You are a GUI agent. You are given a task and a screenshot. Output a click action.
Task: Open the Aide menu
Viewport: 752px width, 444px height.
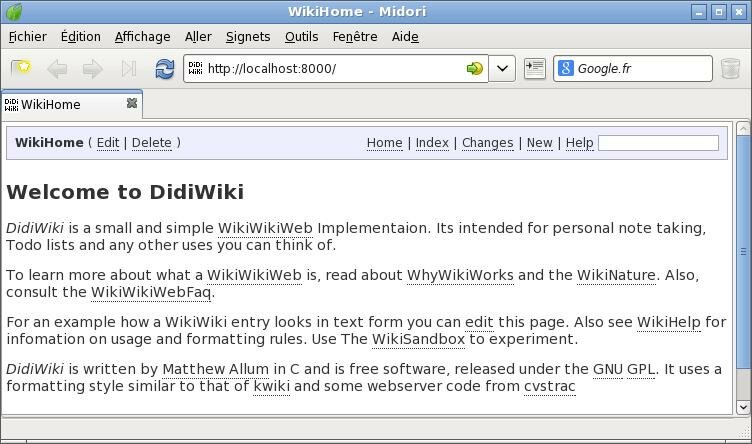pos(405,37)
